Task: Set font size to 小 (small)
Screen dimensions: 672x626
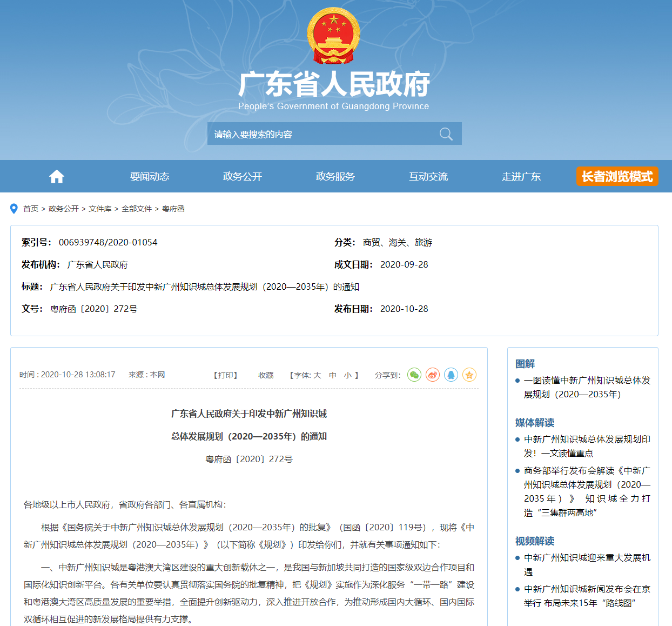Action: pyautogui.click(x=348, y=375)
